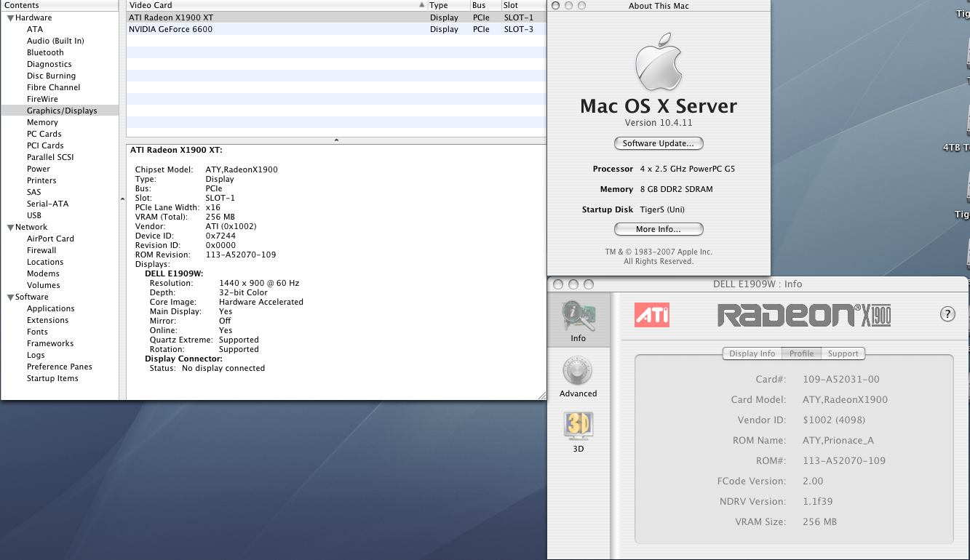Select Diagnostics in the Contents list
970x560 pixels.
tap(49, 64)
